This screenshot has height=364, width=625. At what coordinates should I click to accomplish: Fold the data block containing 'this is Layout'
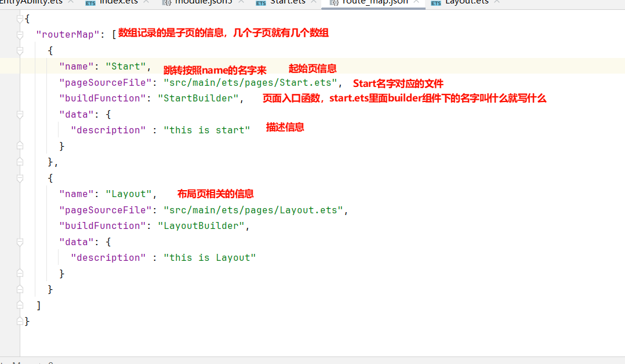tap(20, 242)
